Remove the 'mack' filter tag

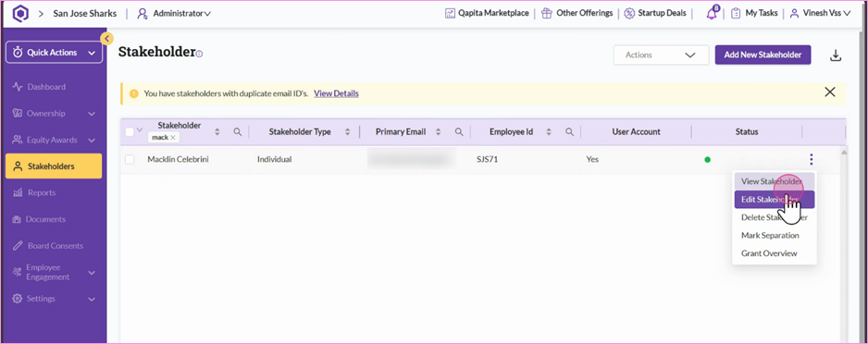coord(173,137)
